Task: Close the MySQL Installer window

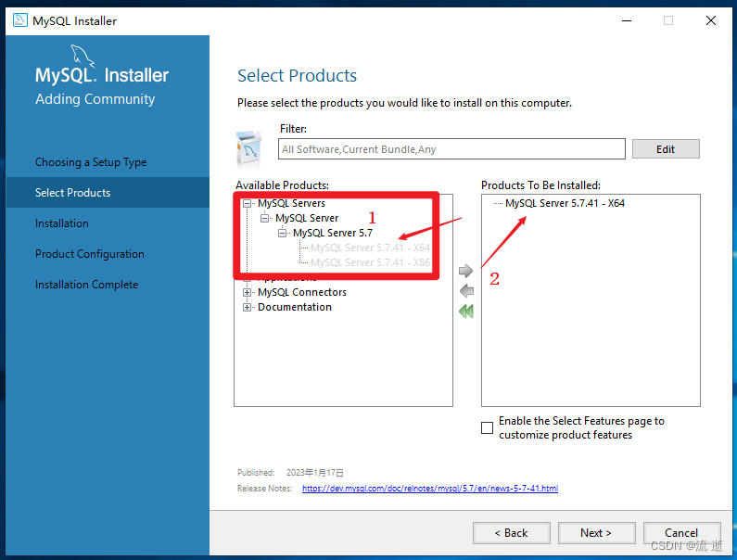Action: 711,20
